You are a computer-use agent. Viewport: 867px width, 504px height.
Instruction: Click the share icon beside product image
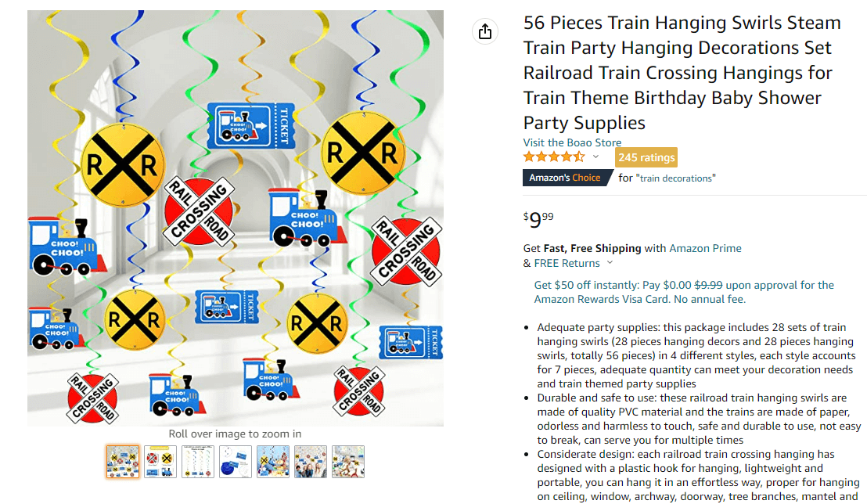[x=485, y=31]
